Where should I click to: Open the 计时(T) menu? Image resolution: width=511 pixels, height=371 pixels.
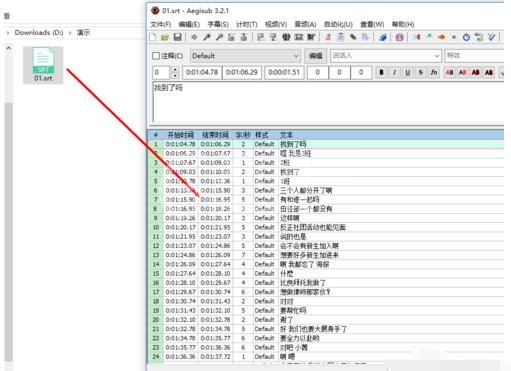click(247, 24)
